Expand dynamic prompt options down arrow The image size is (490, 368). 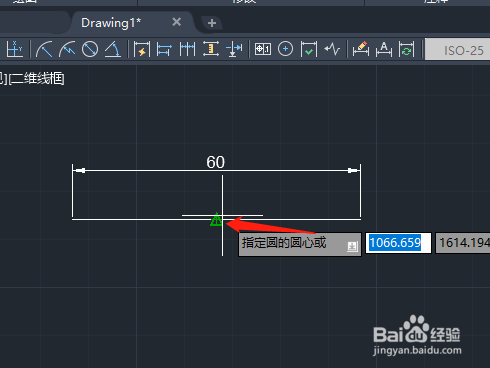point(352,246)
